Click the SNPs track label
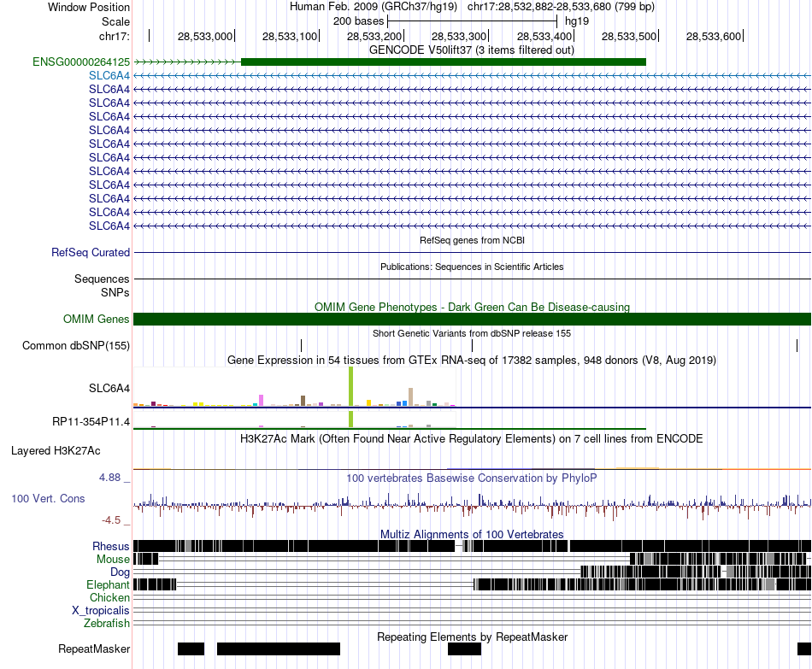The width and height of the screenshot is (812, 669). tap(115, 292)
